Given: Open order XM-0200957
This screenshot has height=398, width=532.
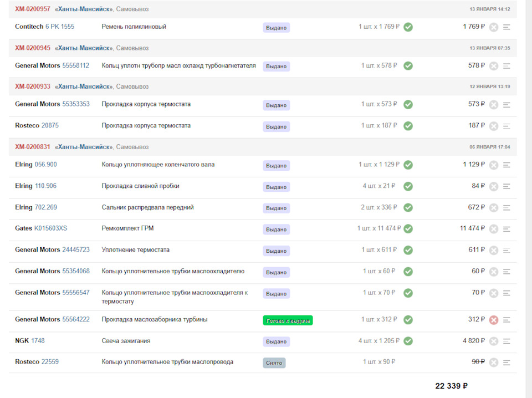Looking at the screenshot, I should point(33,9).
